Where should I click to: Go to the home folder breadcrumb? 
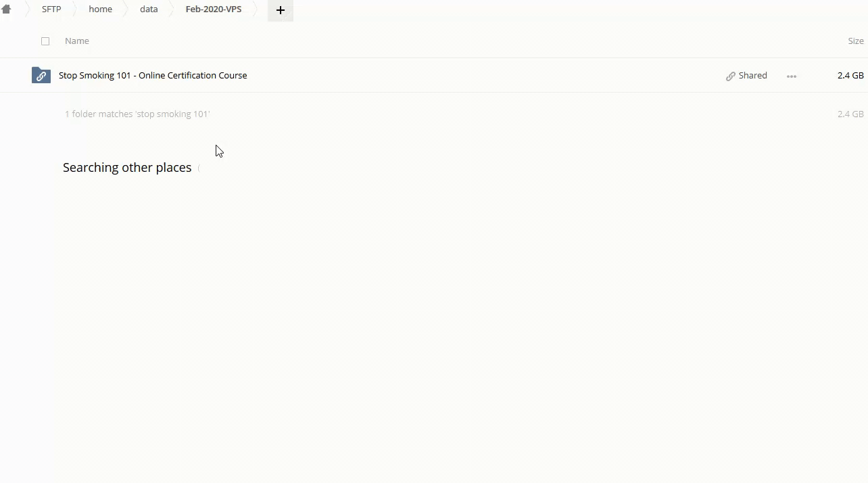[x=100, y=9]
